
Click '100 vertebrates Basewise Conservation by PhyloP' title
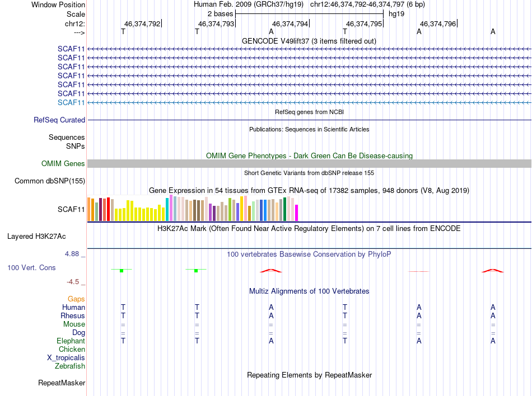(309, 254)
